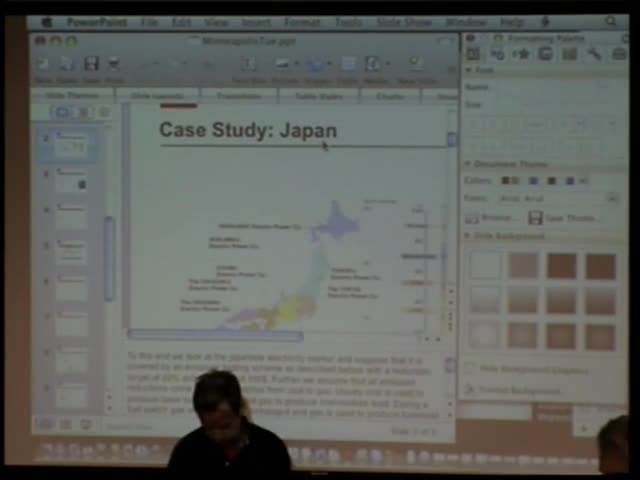This screenshot has width=640, height=480.
Task: Click the Case Study: Japan slide title
Action: pos(248,130)
